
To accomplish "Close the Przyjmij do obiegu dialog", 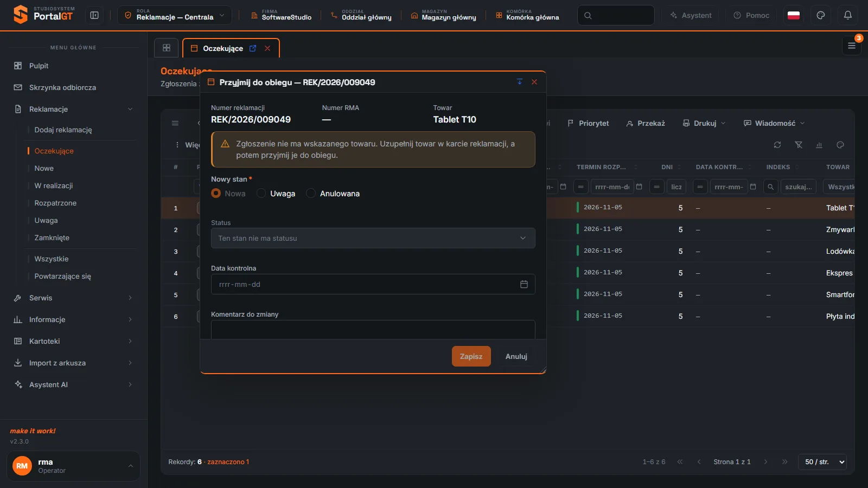I will (x=534, y=82).
